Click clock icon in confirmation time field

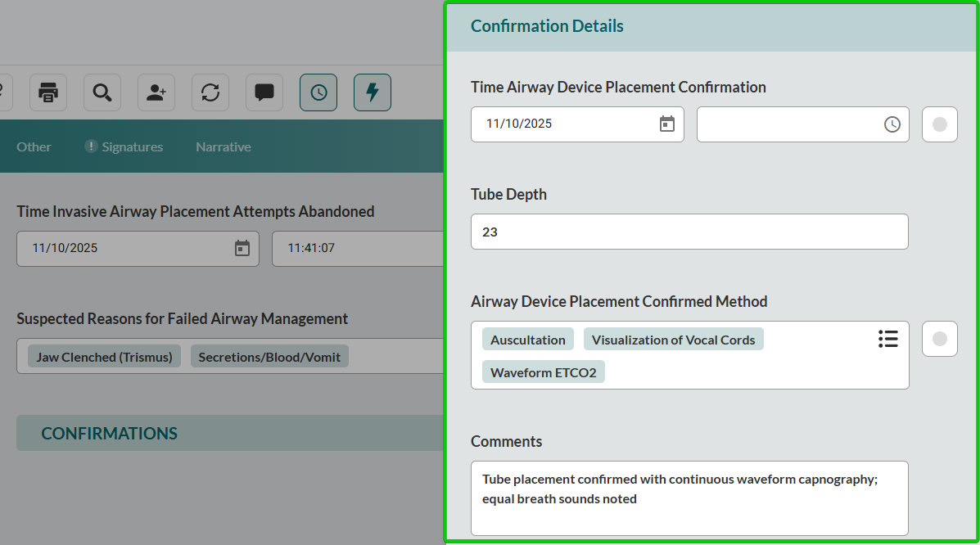tap(892, 124)
